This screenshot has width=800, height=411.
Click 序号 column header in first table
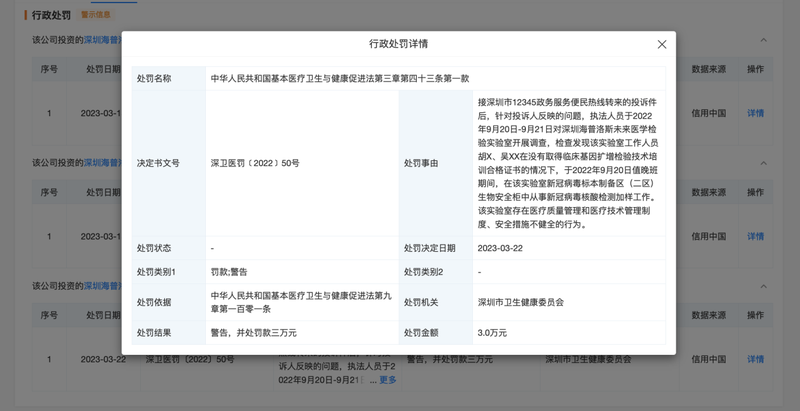click(49, 69)
